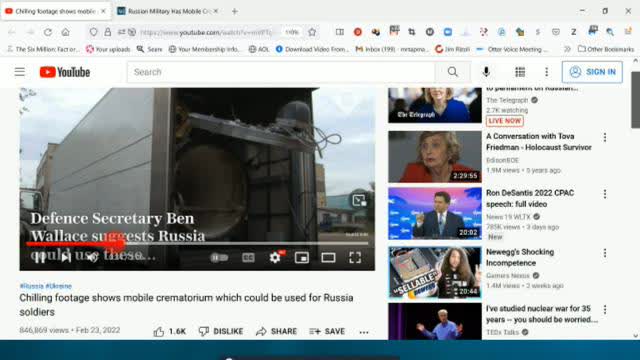Bookmark this page with star icon

coord(312,32)
